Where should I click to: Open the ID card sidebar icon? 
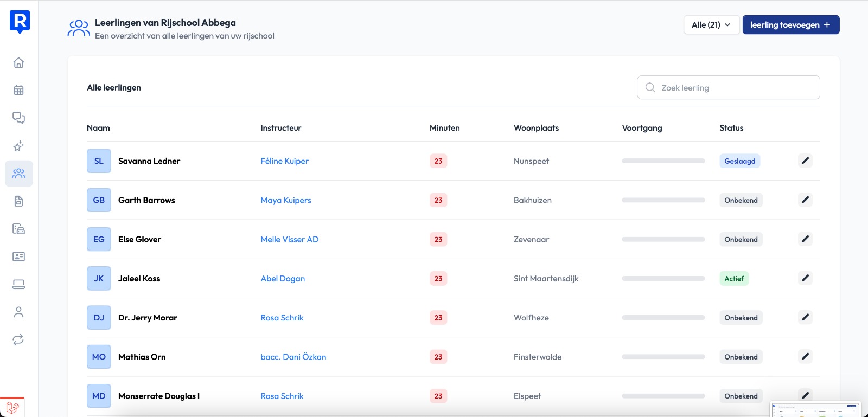[18, 256]
